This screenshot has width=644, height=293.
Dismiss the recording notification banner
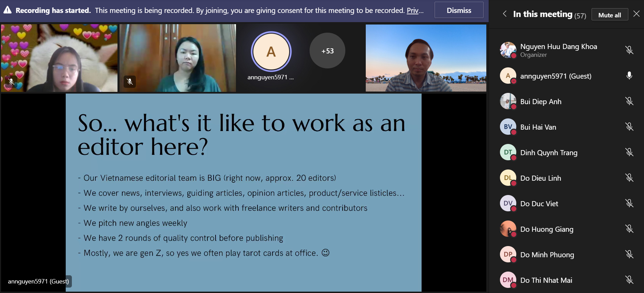[x=459, y=10]
